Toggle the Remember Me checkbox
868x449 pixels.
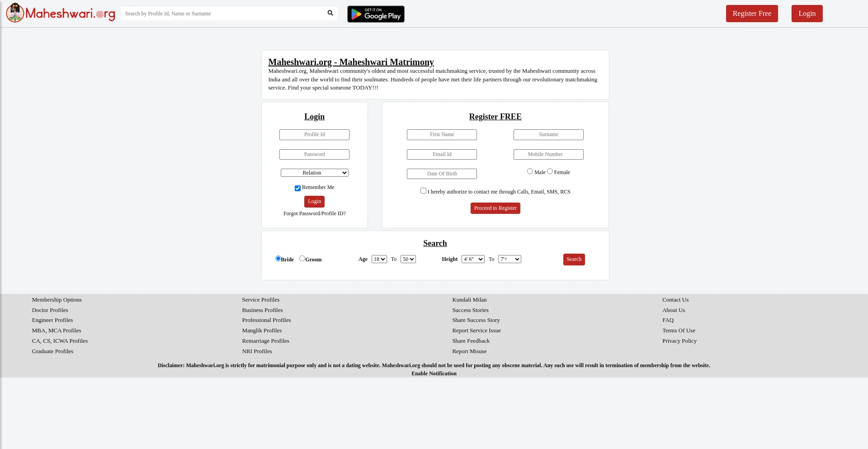click(x=297, y=188)
